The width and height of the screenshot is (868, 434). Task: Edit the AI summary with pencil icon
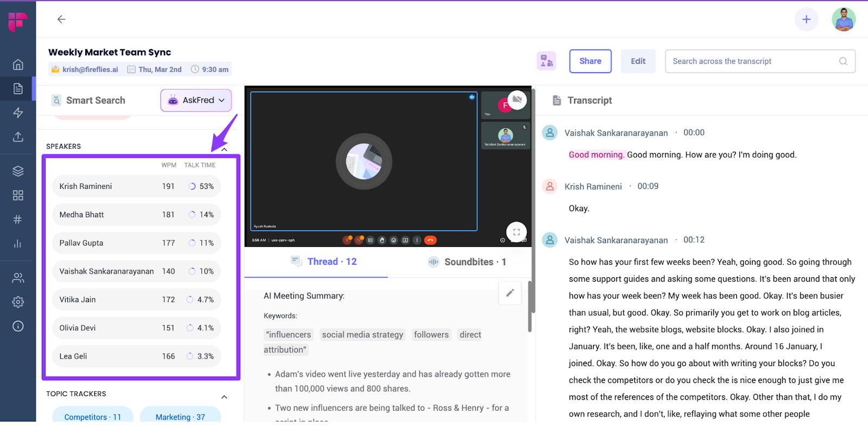[510, 293]
